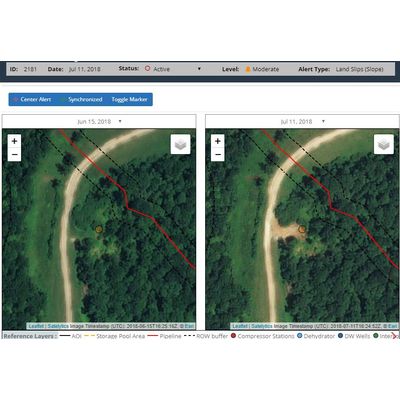
Task: Zoom out on the right Jul 11 map
Action: click(x=218, y=155)
